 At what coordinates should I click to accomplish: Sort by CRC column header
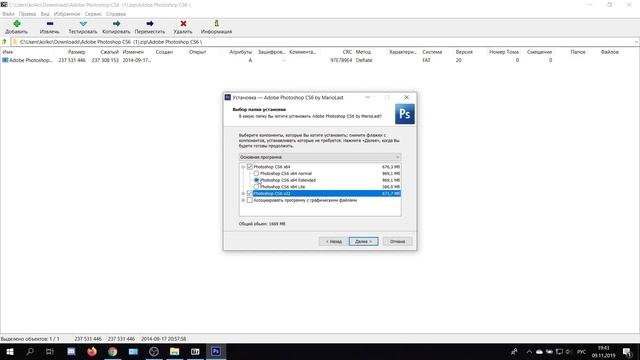[347, 52]
